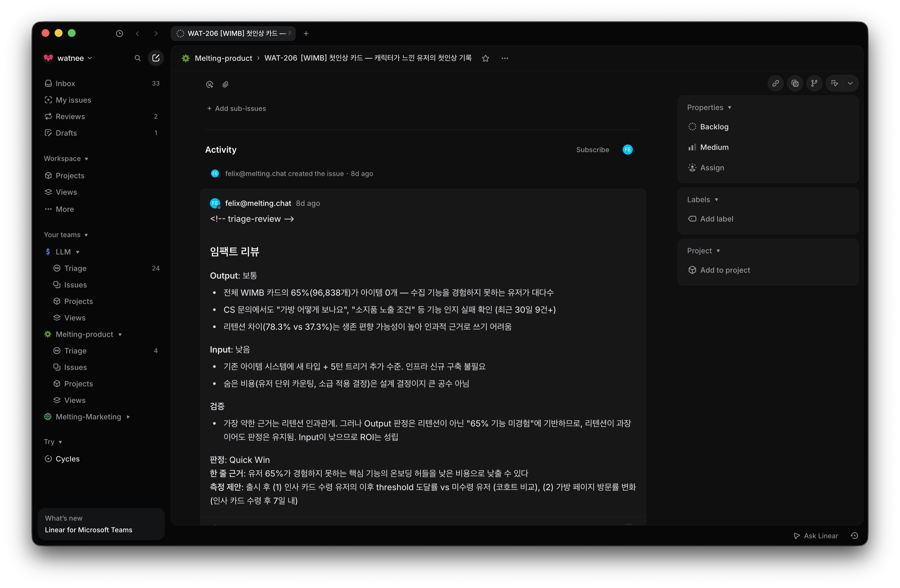Copy the git branch name icon

coord(814,83)
